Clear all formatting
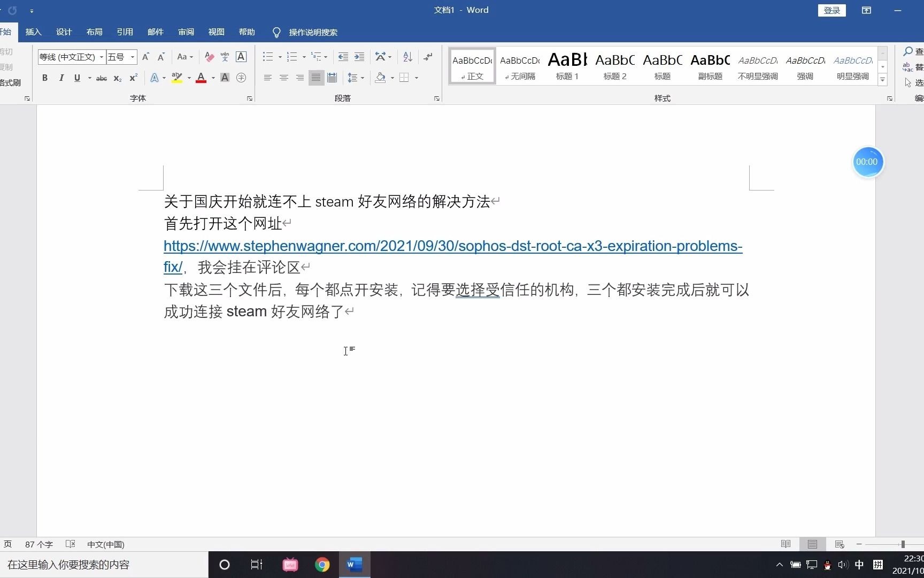 (209, 57)
